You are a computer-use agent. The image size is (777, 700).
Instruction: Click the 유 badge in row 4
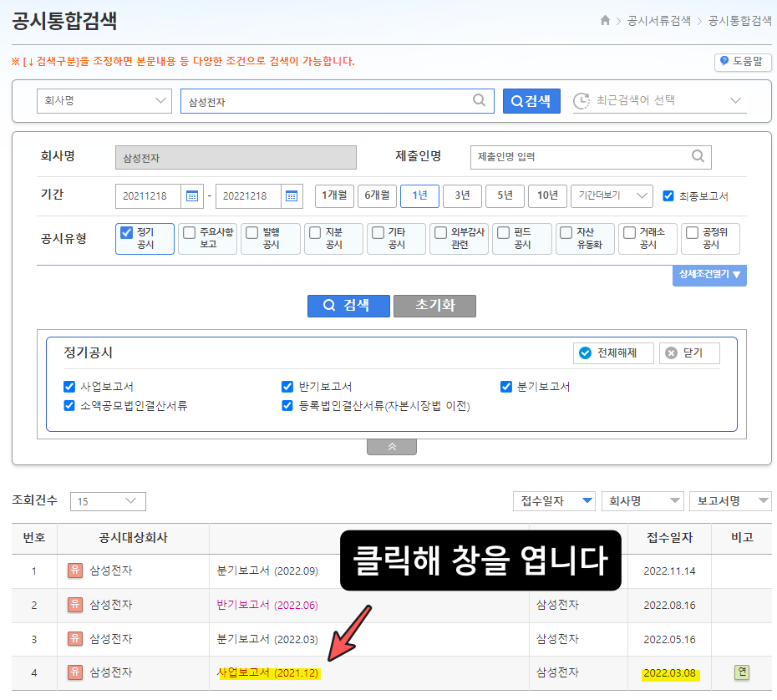click(x=75, y=672)
